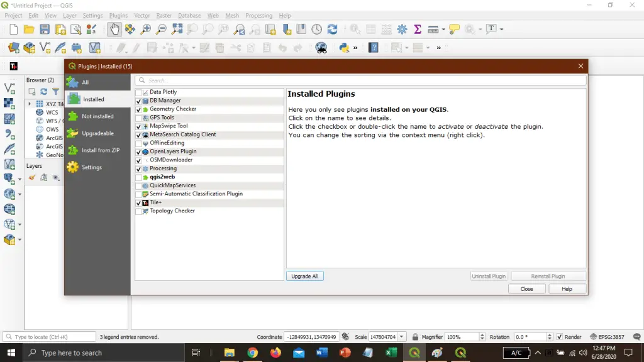Screen dimensions: 644x362
Task: Open the Processing Toolbox gear icon
Action: coord(402,29)
